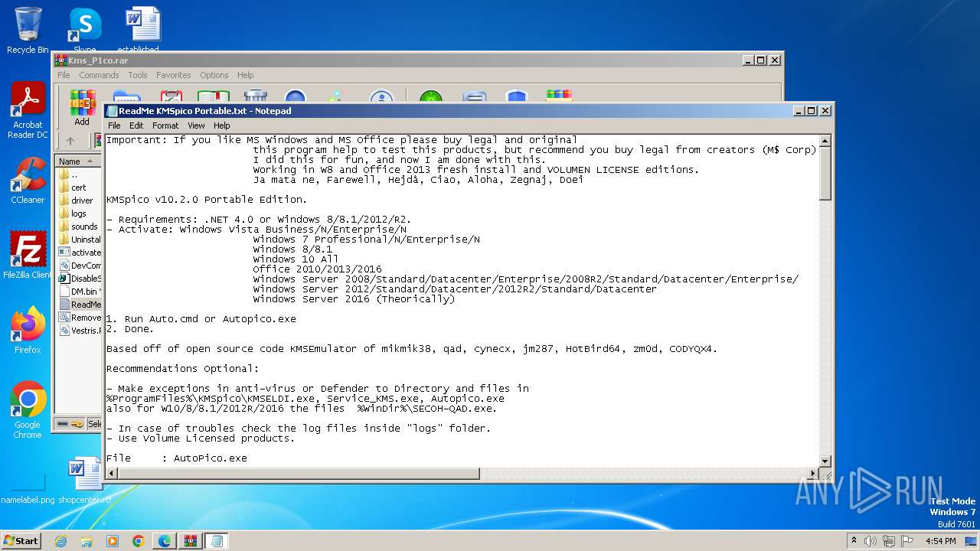Select the Acrobat Reader DC desktop icon

[28, 110]
